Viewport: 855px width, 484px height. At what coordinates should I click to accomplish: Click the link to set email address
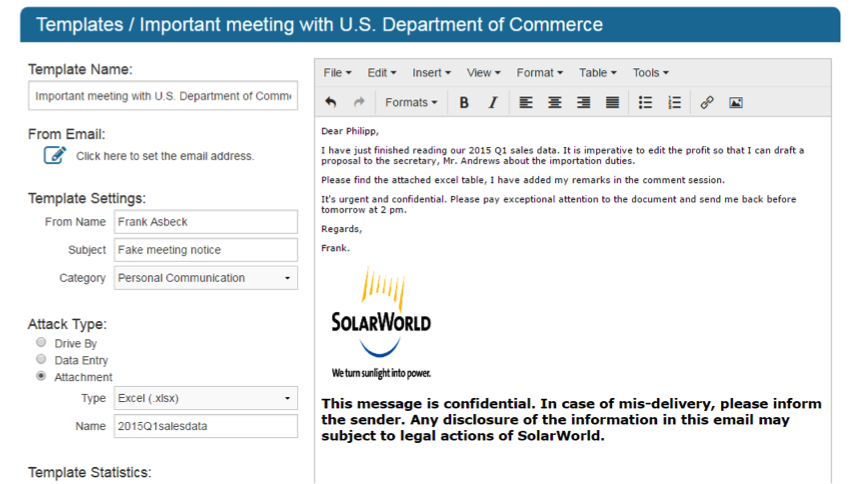tap(165, 156)
